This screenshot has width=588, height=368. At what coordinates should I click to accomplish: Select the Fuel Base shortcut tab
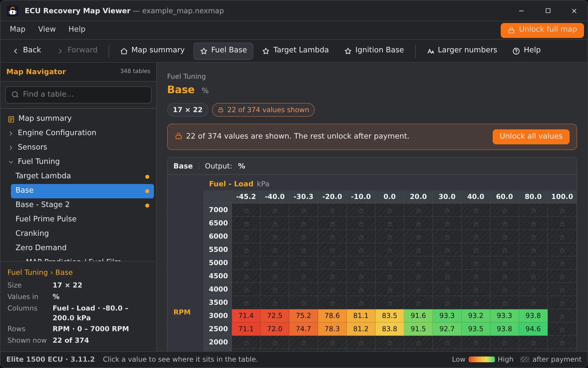223,51
